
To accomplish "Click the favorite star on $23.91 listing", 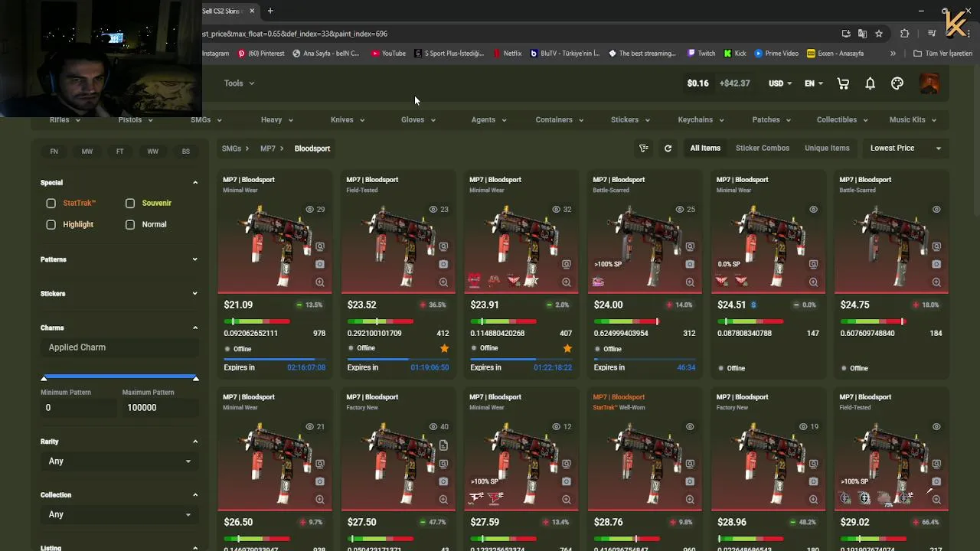I will coord(567,348).
